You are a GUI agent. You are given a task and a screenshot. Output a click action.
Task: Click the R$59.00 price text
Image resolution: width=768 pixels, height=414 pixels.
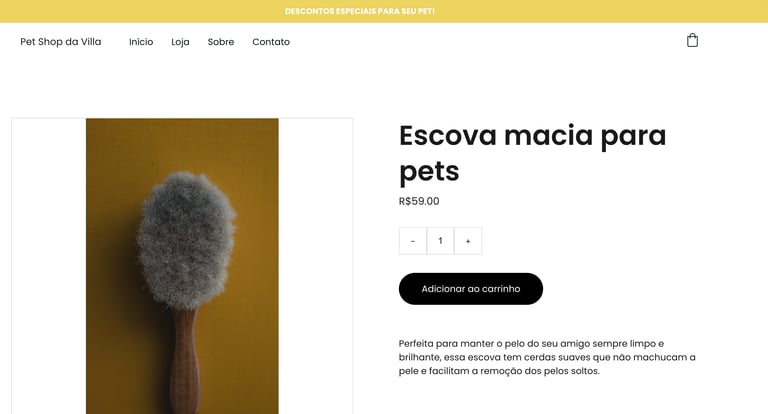(419, 201)
